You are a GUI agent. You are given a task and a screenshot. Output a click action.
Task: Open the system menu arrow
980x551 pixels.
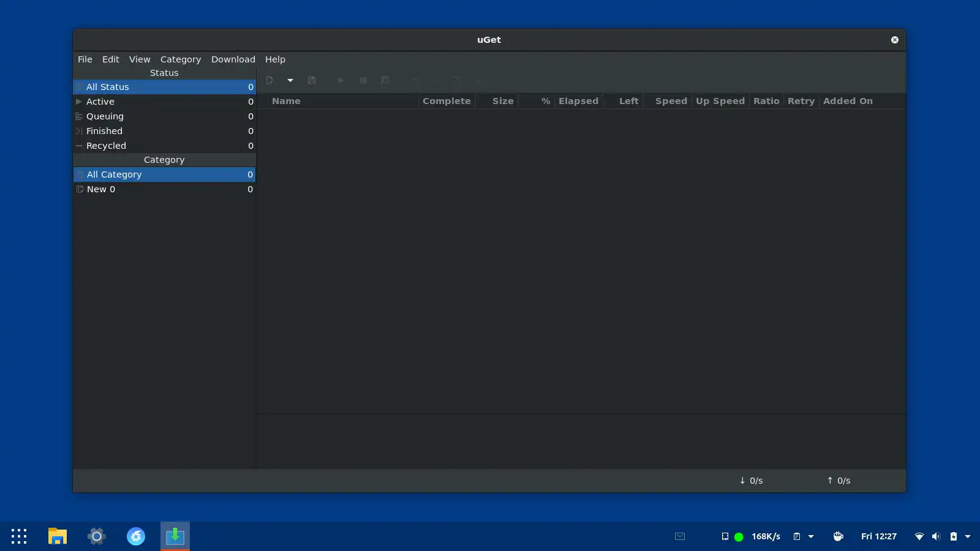tap(968, 536)
